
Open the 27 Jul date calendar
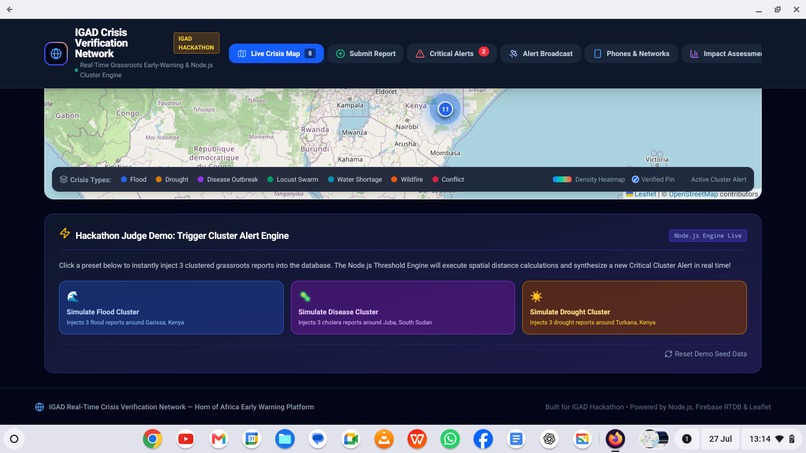point(720,439)
